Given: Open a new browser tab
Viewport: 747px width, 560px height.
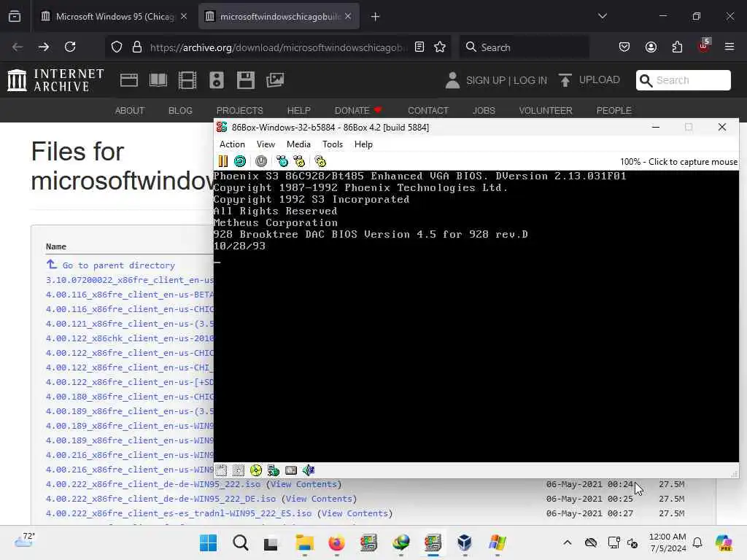Looking at the screenshot, I should click(x=376, y=17).
